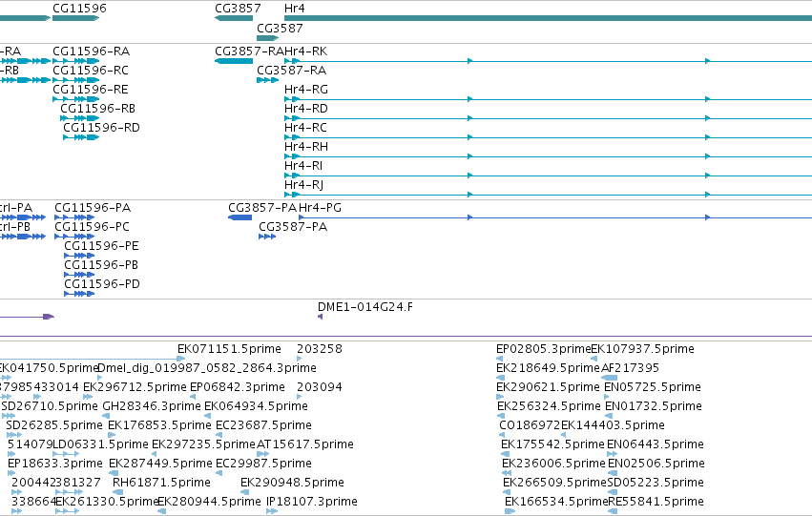Select EST AT15617.5prime
Screen dimensions: 812x516
(305, 445)
